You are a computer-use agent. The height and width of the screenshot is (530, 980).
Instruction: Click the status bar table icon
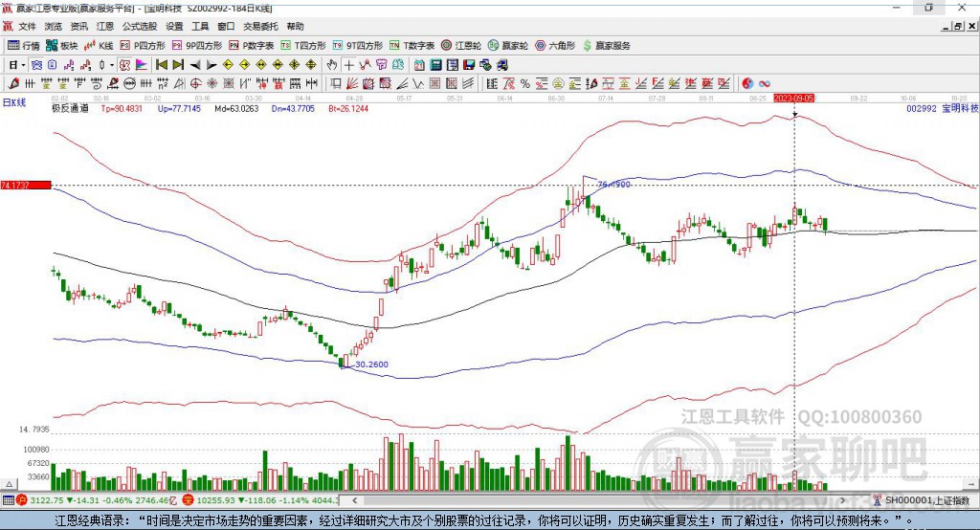[8, 500]
